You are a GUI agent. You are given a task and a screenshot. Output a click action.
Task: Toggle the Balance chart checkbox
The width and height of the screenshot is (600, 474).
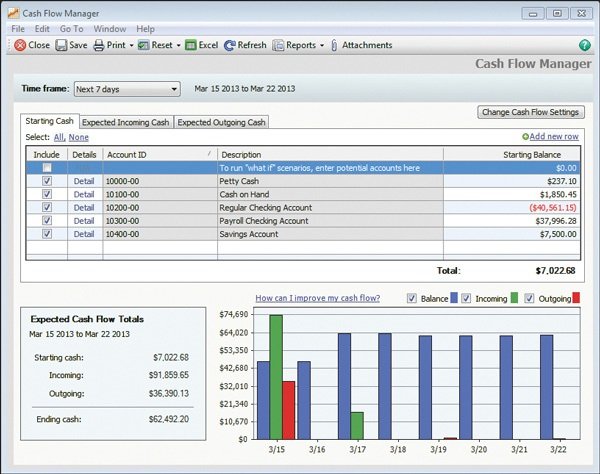tap(413, 297)
